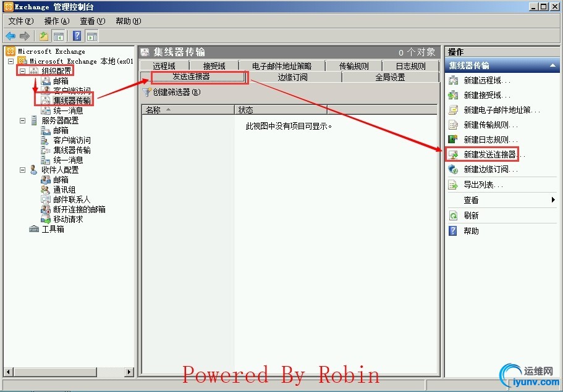
Task: Switch to the 远程域 tab
Action: [164, 66]
